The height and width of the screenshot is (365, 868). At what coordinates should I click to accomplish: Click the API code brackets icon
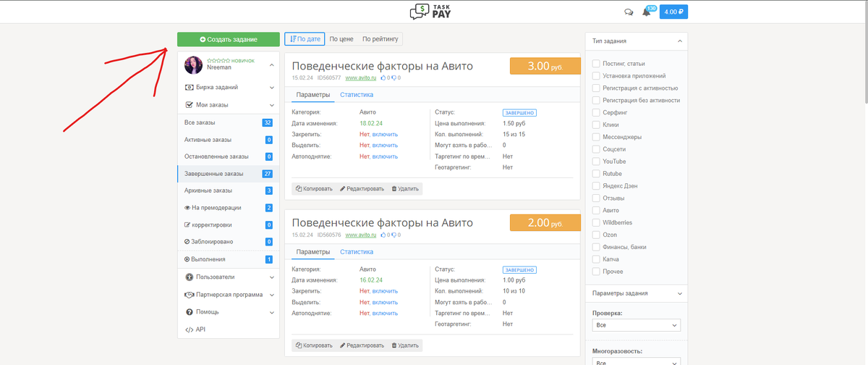click(x=190, y=330)
